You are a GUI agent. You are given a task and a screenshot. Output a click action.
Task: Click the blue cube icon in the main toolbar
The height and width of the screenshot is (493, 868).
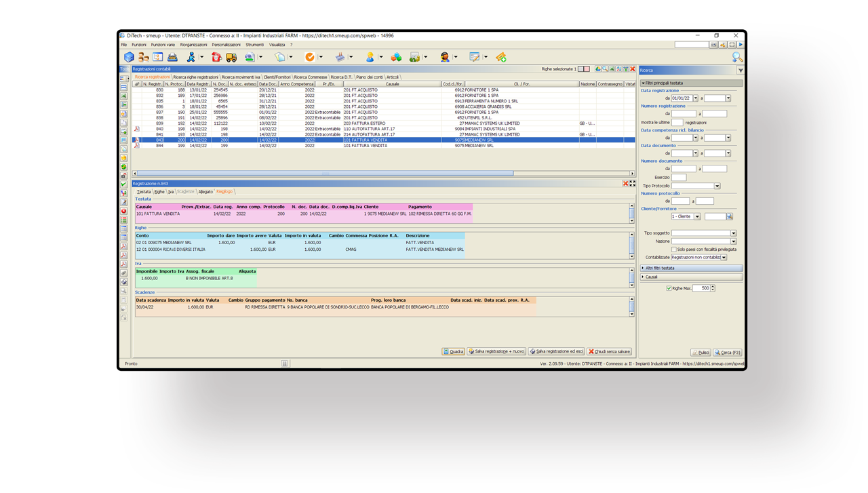tap(129, 58)
